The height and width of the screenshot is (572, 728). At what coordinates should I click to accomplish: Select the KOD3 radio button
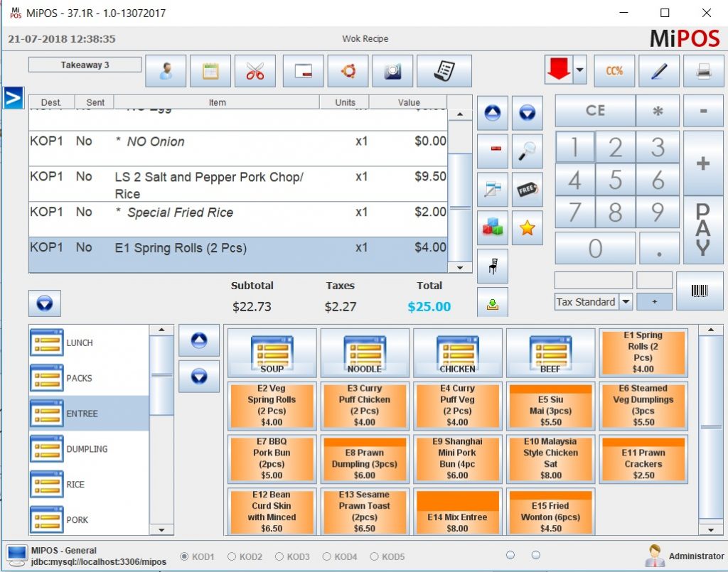pos(279,556)
